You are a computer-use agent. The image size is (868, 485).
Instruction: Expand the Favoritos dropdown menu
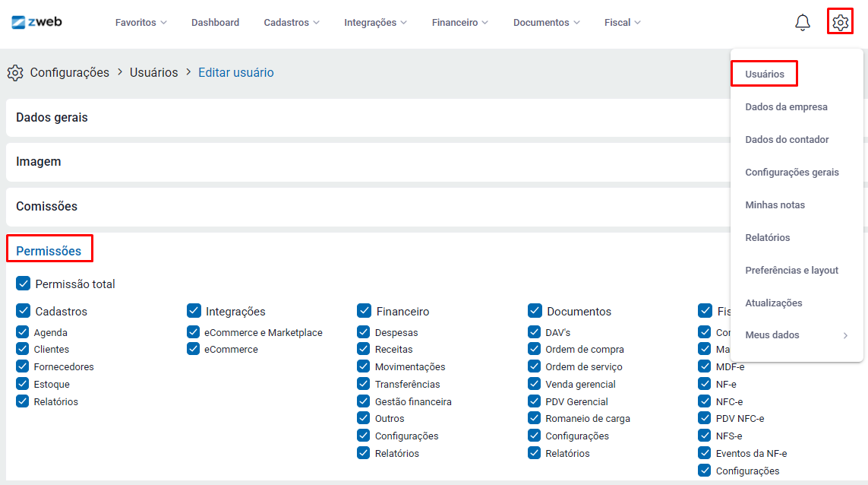coord(140,23)
